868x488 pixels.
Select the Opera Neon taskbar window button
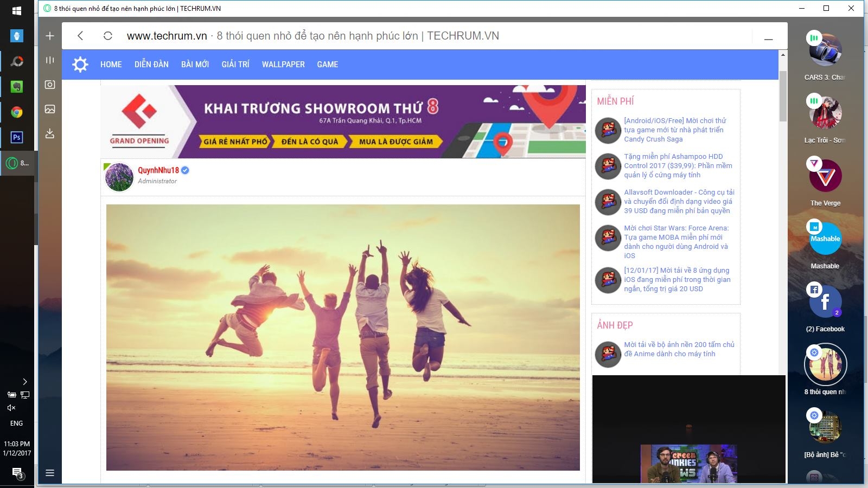pyautogui.click(x=18, y=163)
